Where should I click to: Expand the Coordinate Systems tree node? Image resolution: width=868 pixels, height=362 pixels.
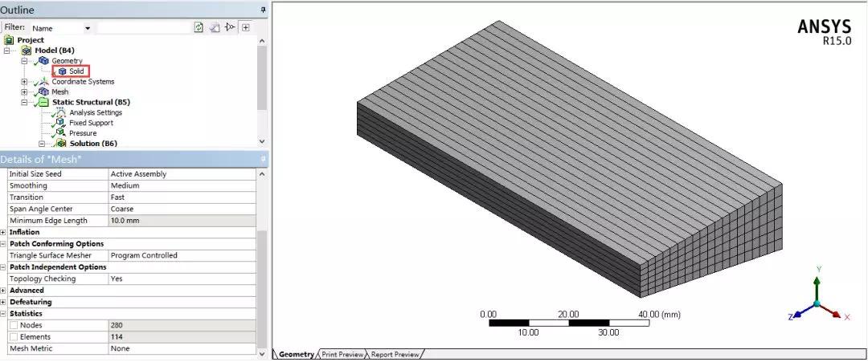tap(24, 82)
